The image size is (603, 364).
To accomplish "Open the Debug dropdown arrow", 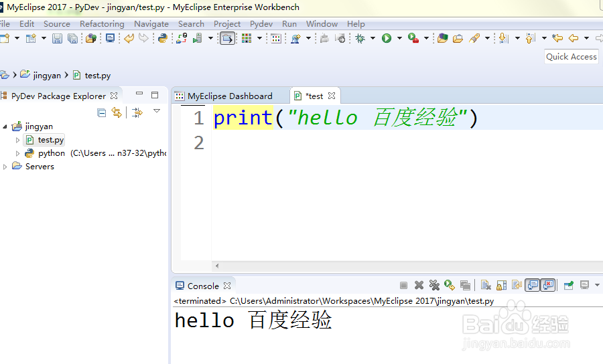I will pos(373,38).
